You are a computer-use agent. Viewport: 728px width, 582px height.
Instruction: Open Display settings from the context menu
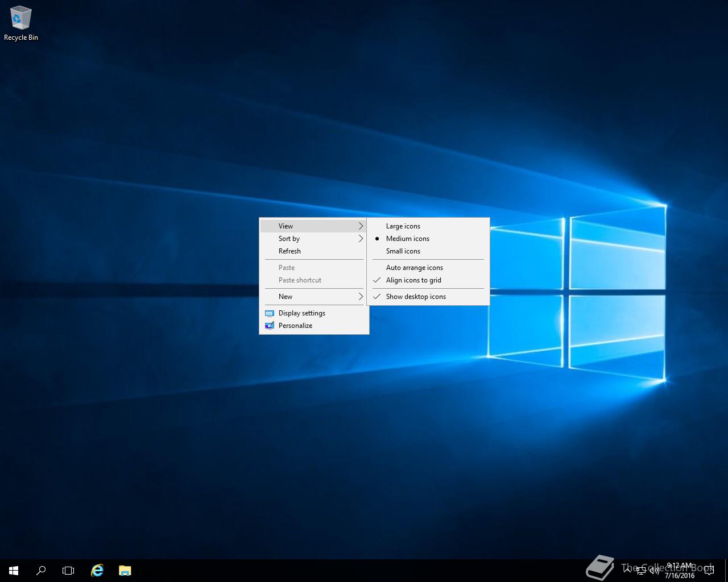(x=314, y=313)
